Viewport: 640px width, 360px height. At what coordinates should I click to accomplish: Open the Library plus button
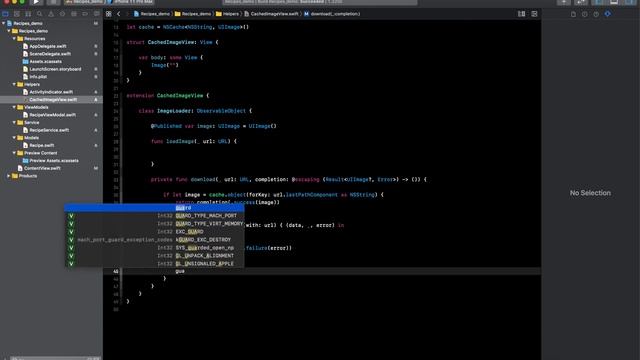[x=564, y=2]
